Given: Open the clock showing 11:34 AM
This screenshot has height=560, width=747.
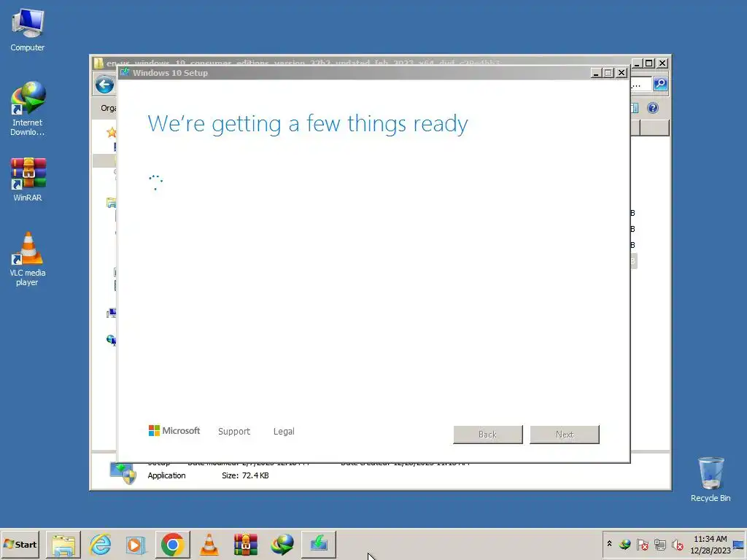Looking at the screenshot, I should point(710,544).
